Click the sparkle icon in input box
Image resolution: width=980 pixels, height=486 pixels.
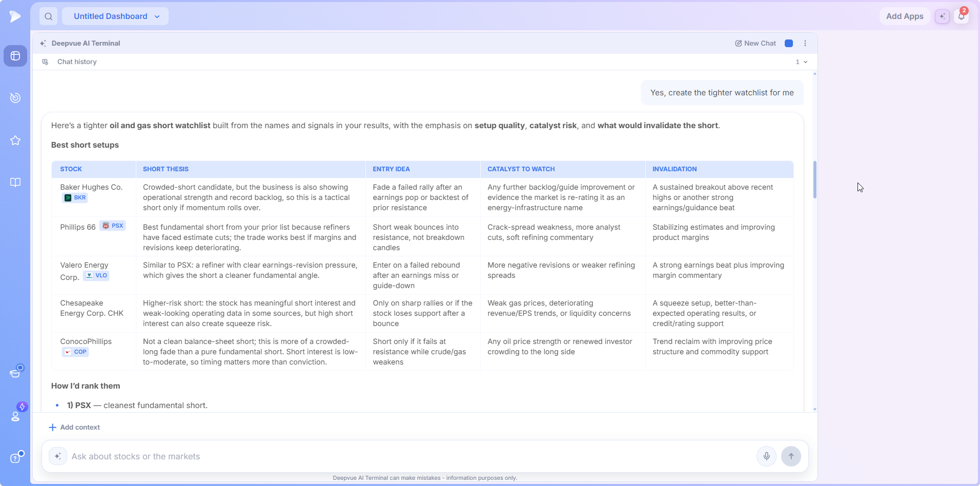tap(58, 456)
